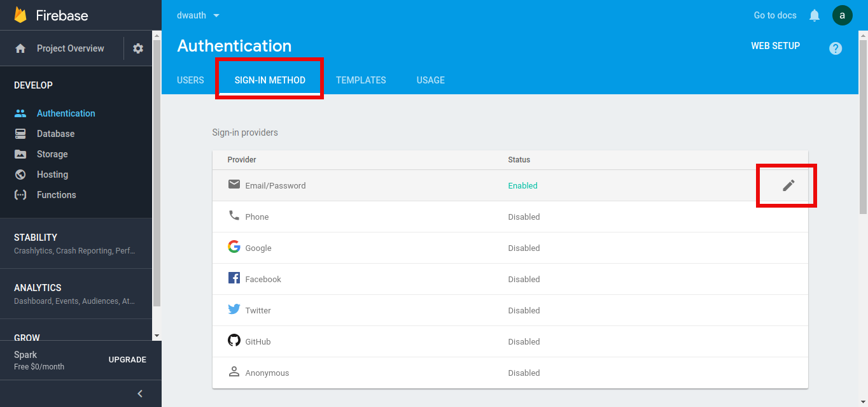Click the Firebase logo icon
This screenshot has width=868, height=407.
(x=20, y=15)
